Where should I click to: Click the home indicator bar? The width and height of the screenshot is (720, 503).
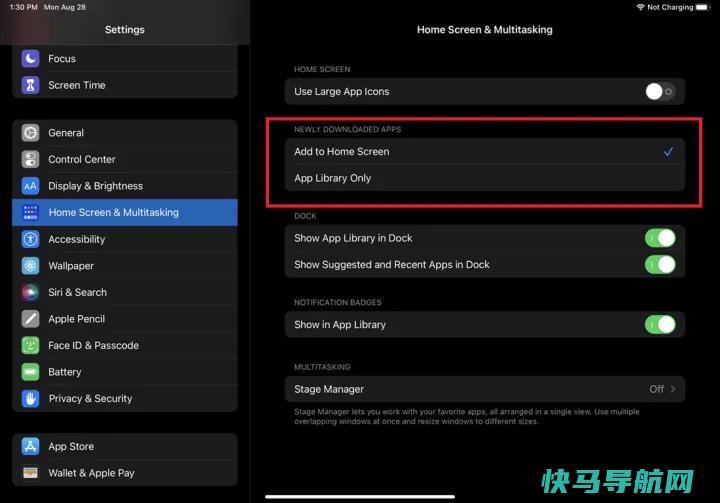coord(360,496)
